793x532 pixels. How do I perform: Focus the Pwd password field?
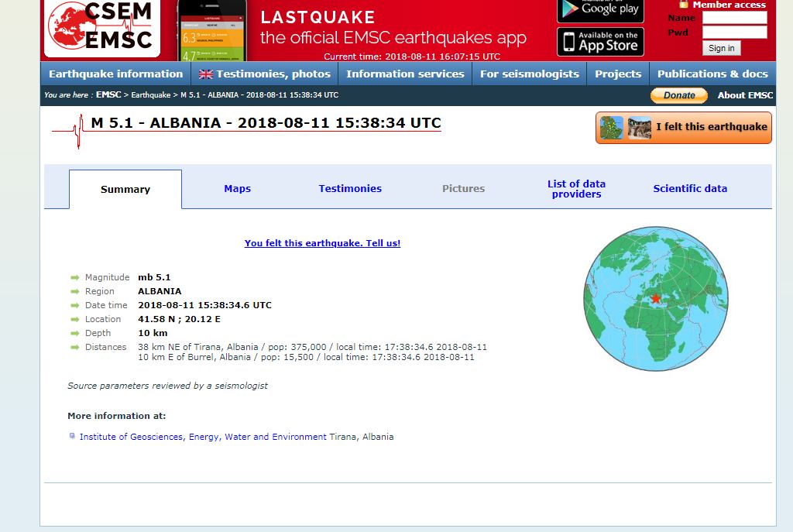[x=734, y=33]
